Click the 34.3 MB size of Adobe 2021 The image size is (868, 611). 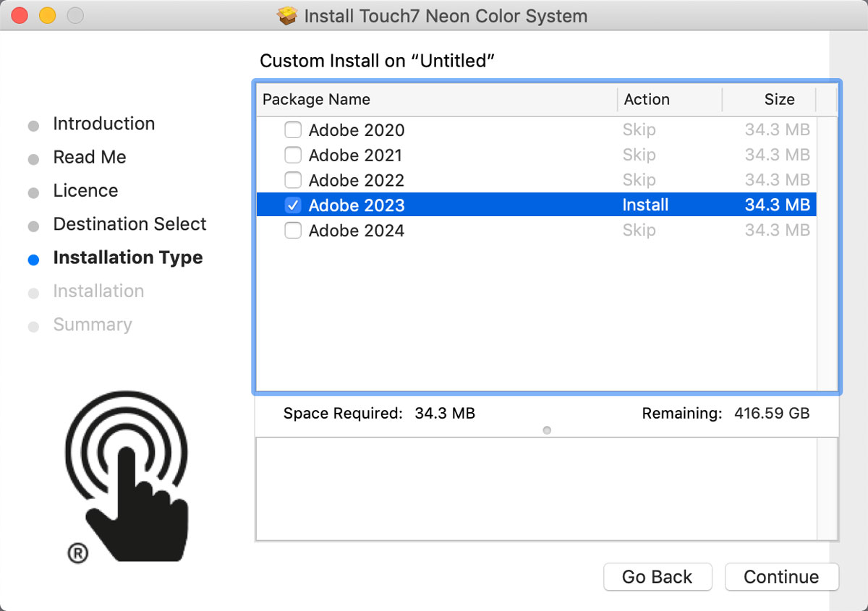[x=778, y=155]
